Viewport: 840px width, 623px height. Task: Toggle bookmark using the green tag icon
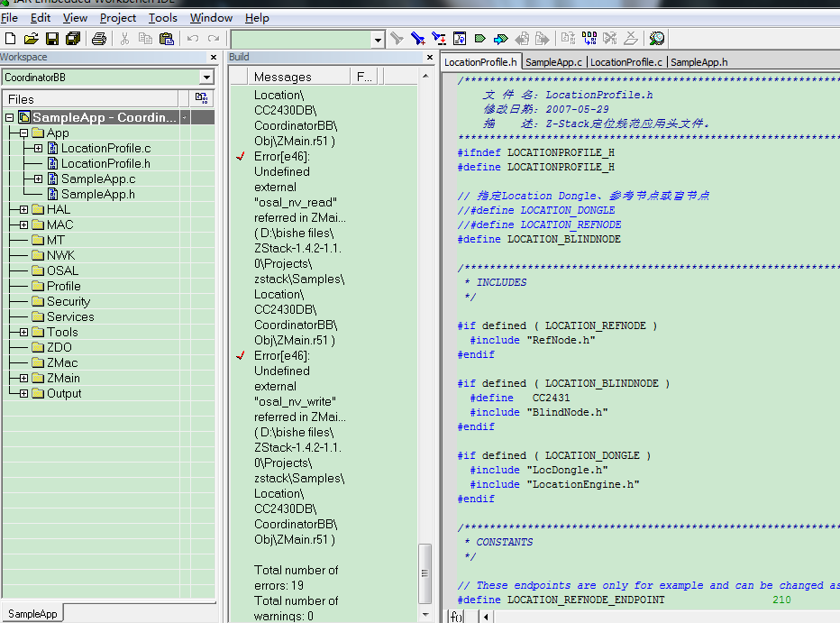pos(479,39)
